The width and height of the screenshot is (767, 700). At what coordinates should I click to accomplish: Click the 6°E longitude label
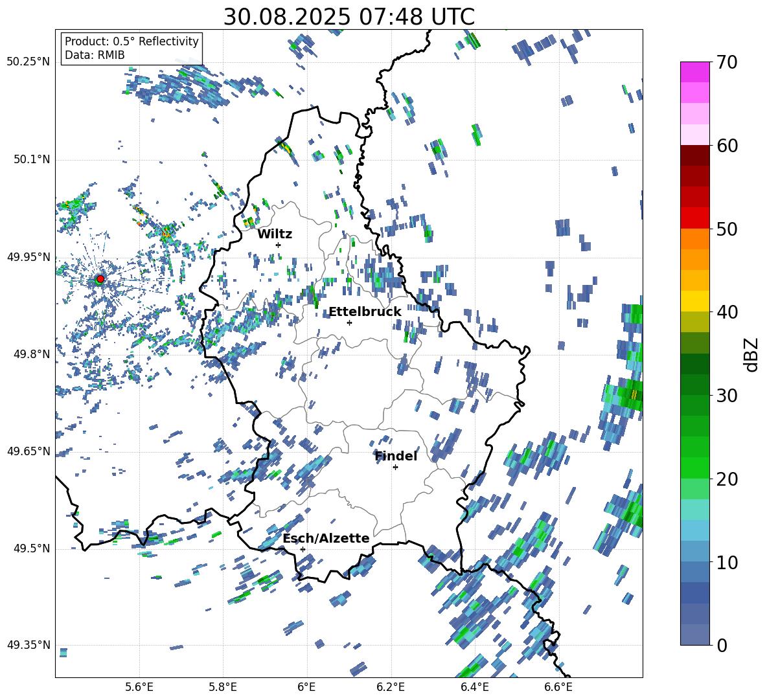[306, 687]
